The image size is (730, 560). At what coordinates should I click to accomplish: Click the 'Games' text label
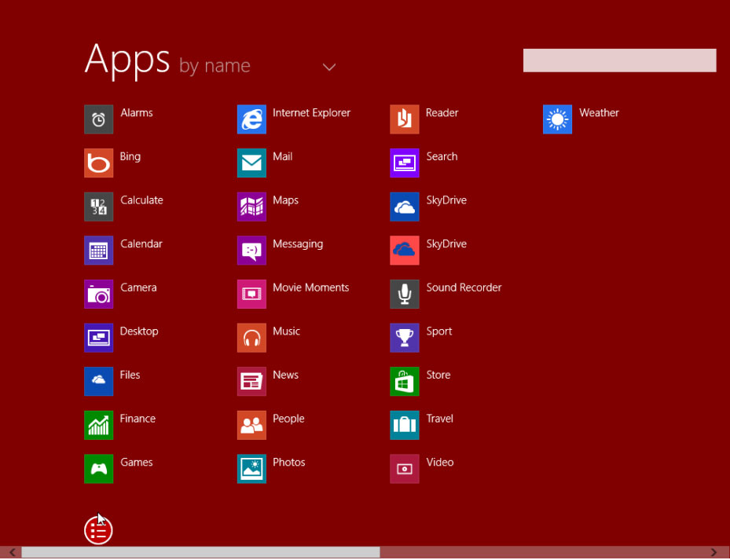coord(137,463)
